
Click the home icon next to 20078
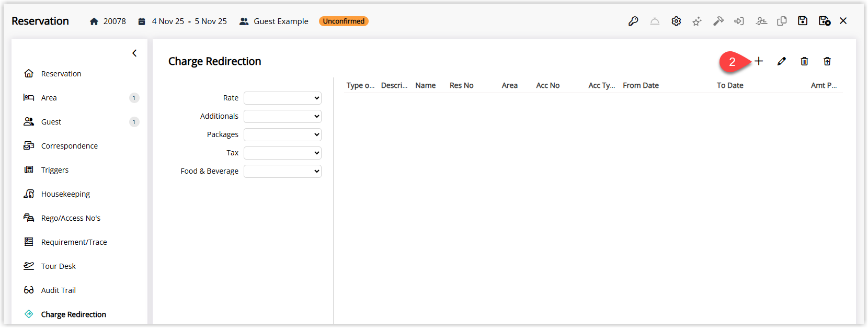94,21
